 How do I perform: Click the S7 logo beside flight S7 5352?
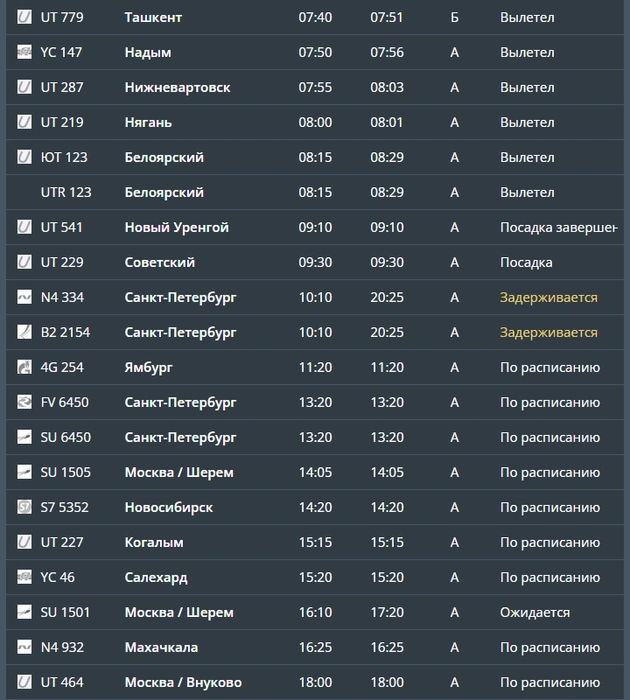tap(24, 507)
